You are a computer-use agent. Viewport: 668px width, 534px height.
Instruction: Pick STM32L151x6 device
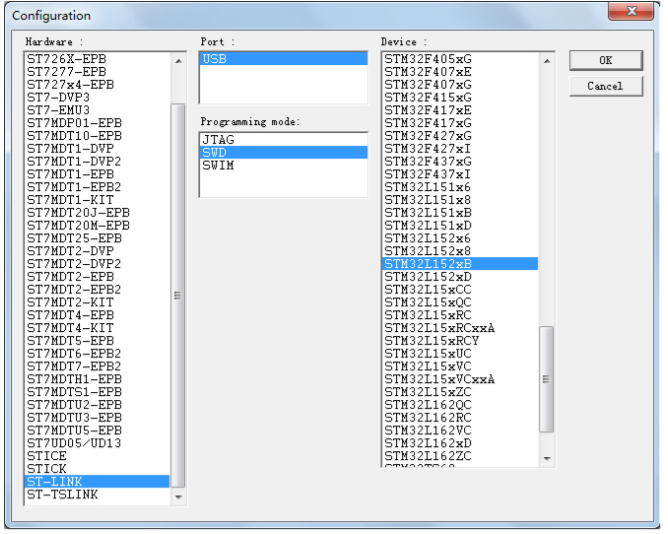click(460, 187)
